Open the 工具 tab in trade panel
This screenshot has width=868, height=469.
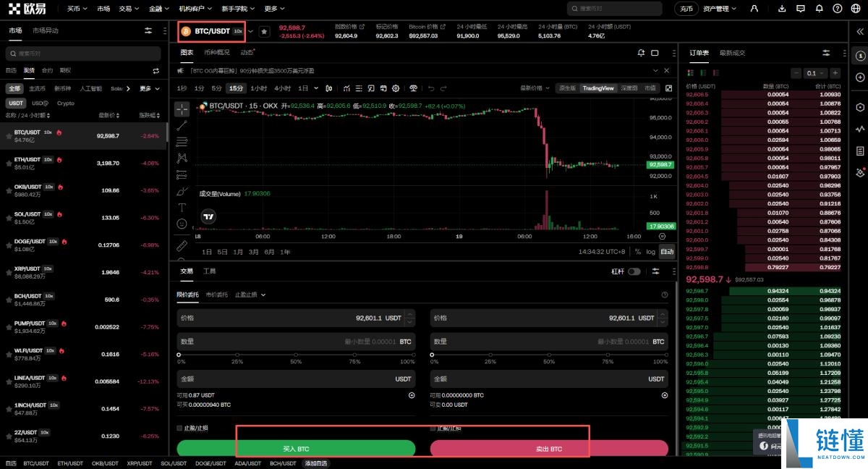click(209, 271)
